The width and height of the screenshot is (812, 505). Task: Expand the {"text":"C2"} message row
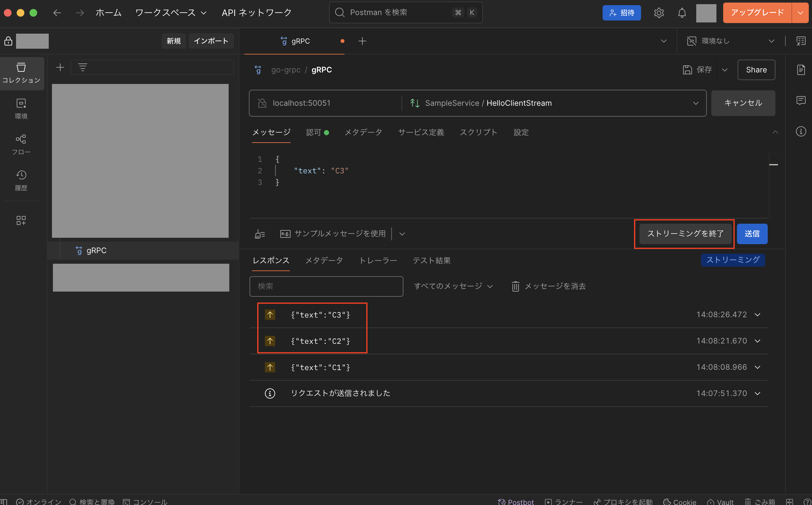[757, 341]
